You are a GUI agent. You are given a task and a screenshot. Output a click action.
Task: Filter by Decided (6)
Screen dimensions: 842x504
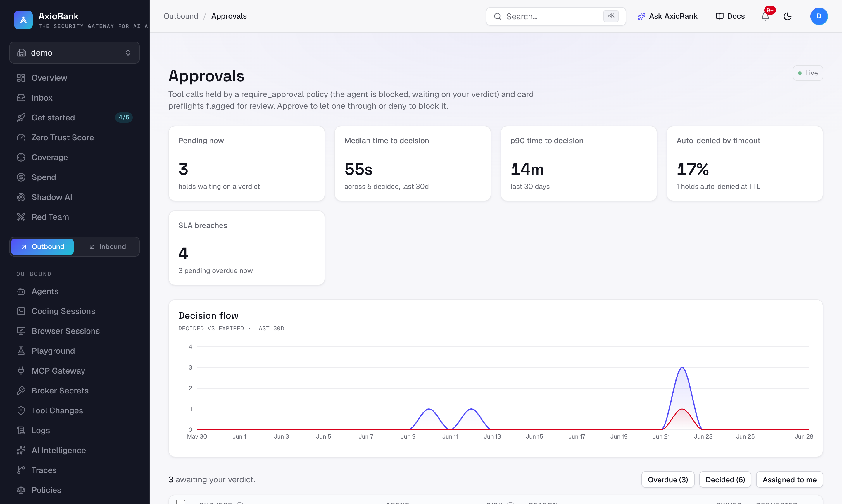[x=725, y=479]
